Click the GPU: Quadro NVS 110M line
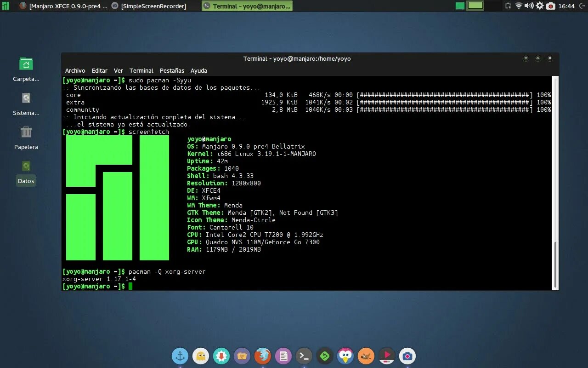 253,242
